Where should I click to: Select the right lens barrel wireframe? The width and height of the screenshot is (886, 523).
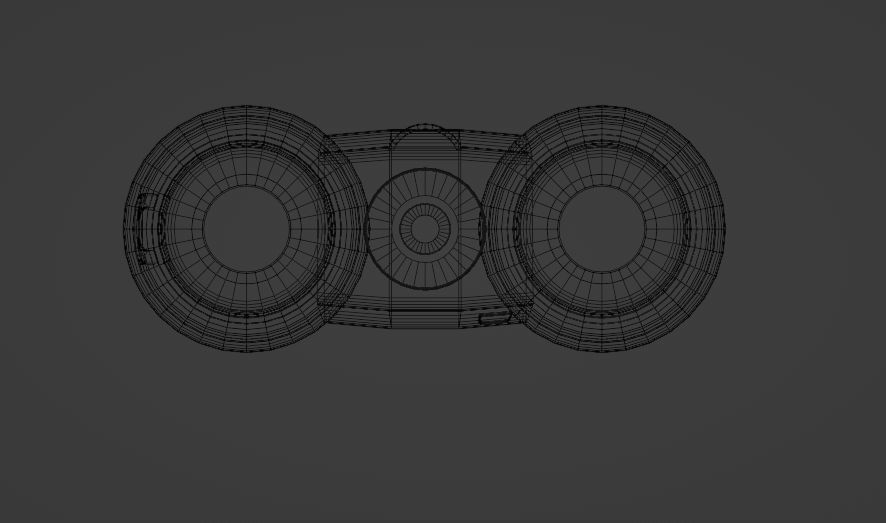[603, 228]
